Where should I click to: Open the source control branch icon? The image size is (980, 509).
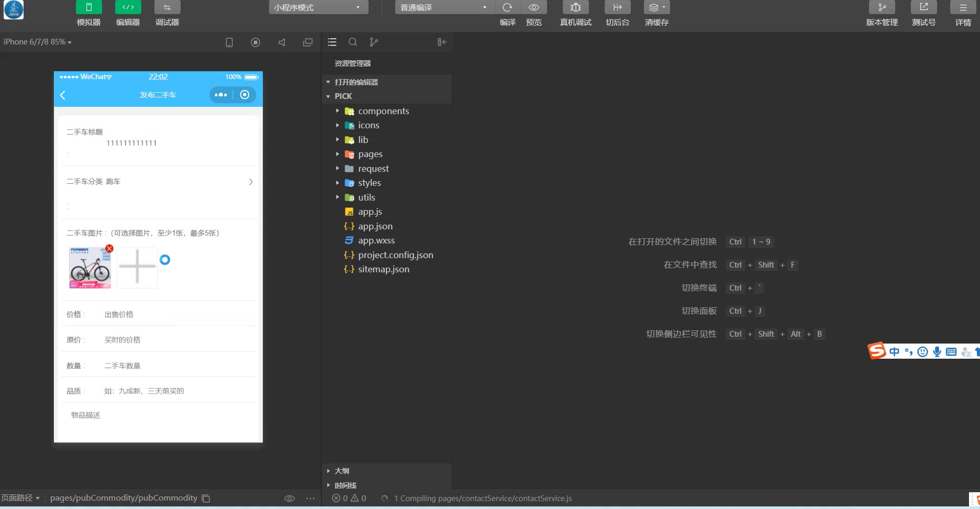pos(374,42)
